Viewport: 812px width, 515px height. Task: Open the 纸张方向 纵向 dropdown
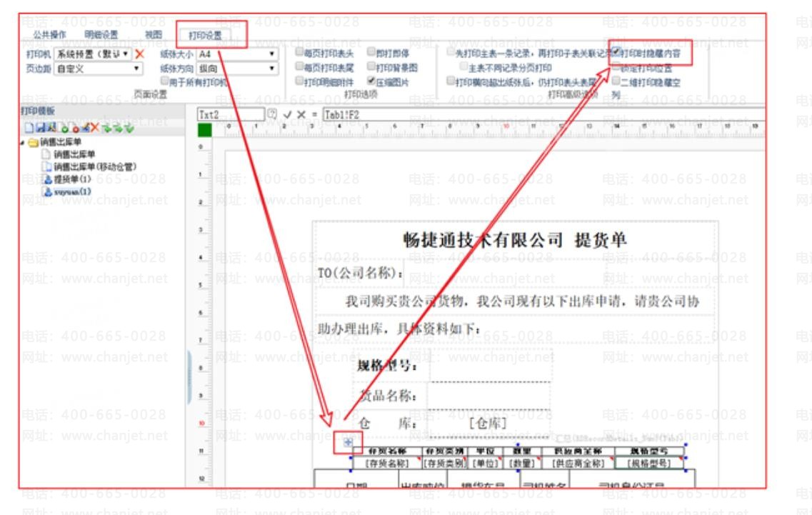pyautogui.click(x=237, y=69)
